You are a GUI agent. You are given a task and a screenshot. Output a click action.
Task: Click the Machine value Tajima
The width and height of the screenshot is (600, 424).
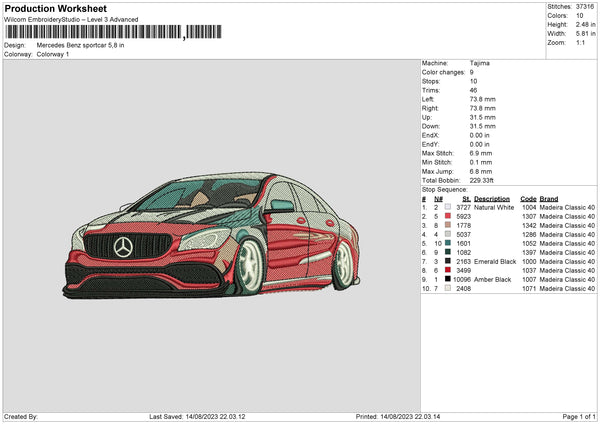(480, 63)
